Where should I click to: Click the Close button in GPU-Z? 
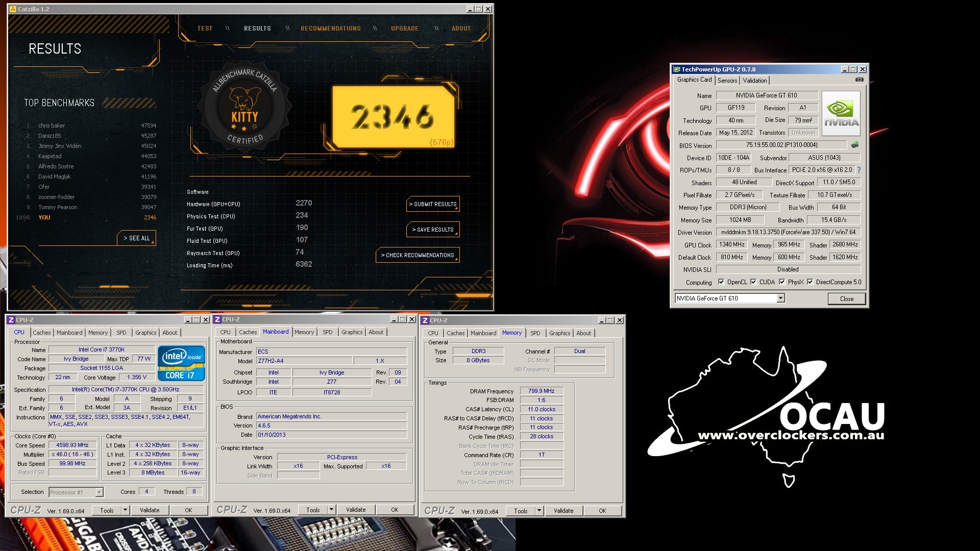pos(846,299)
